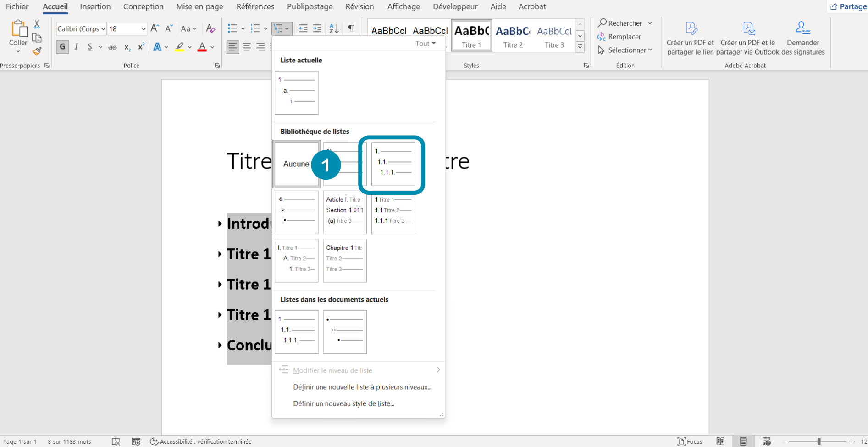Select the 1, 1.1, 1.1.1 list thumbnail
Image resolution: width=868 pixels, height=447 pixels.
point(393,164)
